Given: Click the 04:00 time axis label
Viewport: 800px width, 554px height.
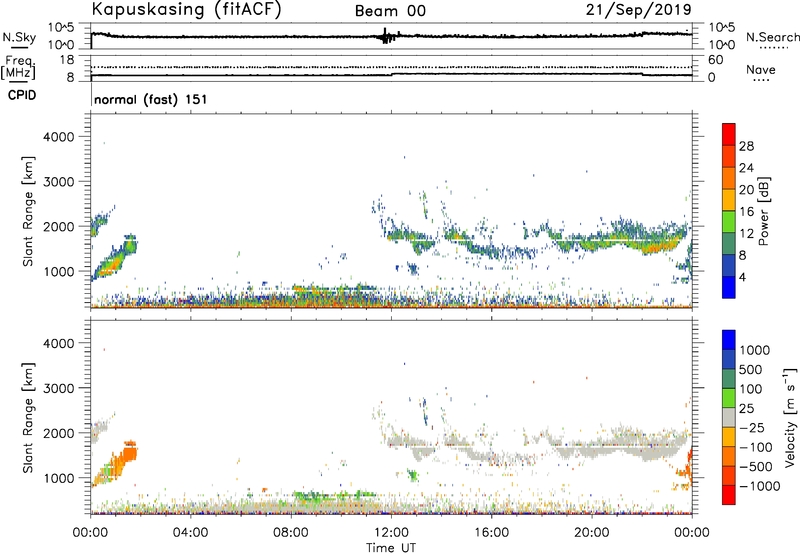Looking at the screenshot, I should [190, 533].
